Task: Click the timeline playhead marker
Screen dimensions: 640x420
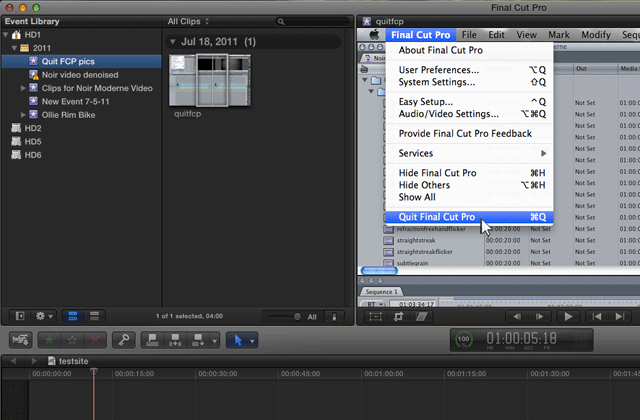Action: (94, 371)
